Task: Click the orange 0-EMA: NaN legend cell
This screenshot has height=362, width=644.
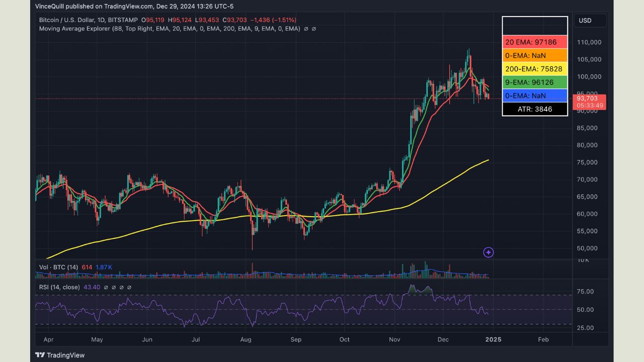Action: click(x=535, y=55)
